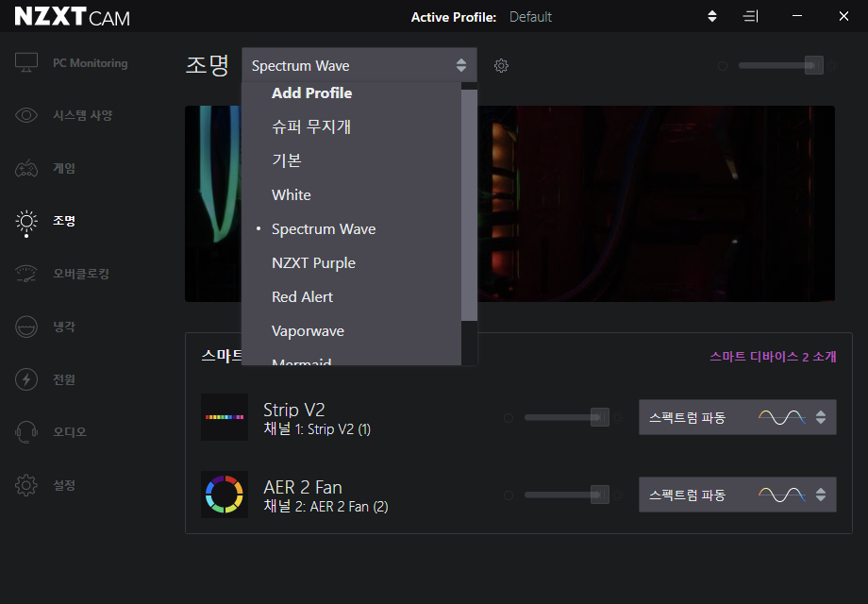Open PC Monitoring monitor icon in sidebar
This screenshot has height=604, width=868.
[26, 62]
